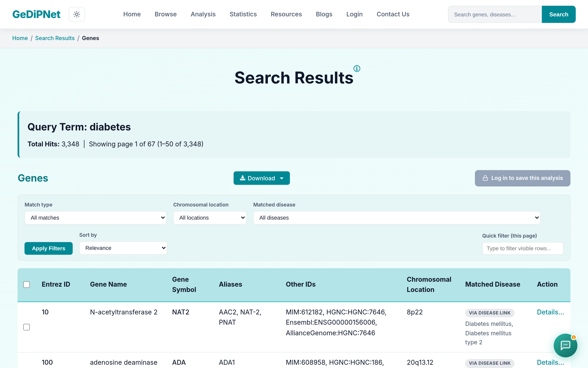
Task: Click the teal Search button
Action: coord(559,14)
